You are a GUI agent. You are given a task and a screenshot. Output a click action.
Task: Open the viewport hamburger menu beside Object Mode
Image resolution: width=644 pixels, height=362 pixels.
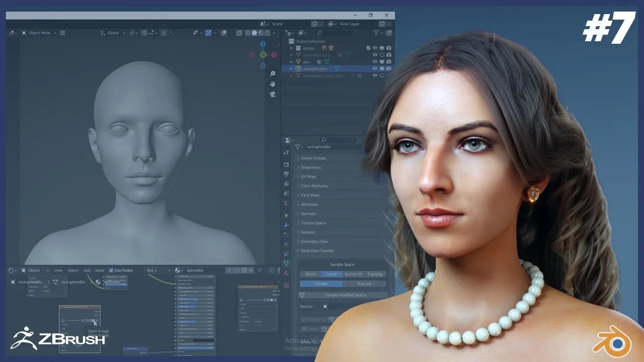[63, 33]
